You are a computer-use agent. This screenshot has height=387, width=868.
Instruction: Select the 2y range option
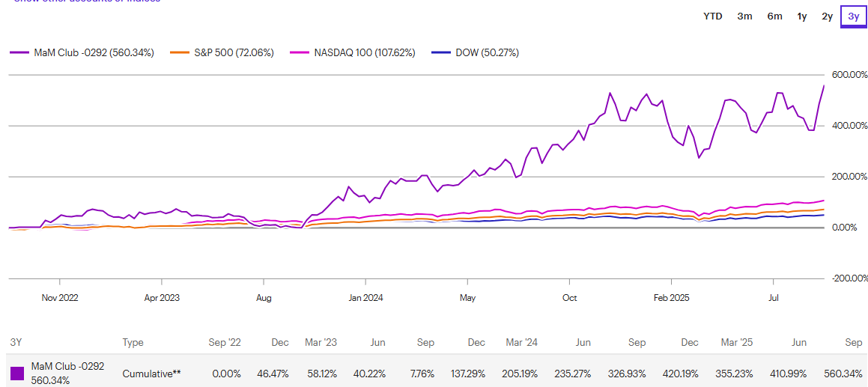[827, 16]
